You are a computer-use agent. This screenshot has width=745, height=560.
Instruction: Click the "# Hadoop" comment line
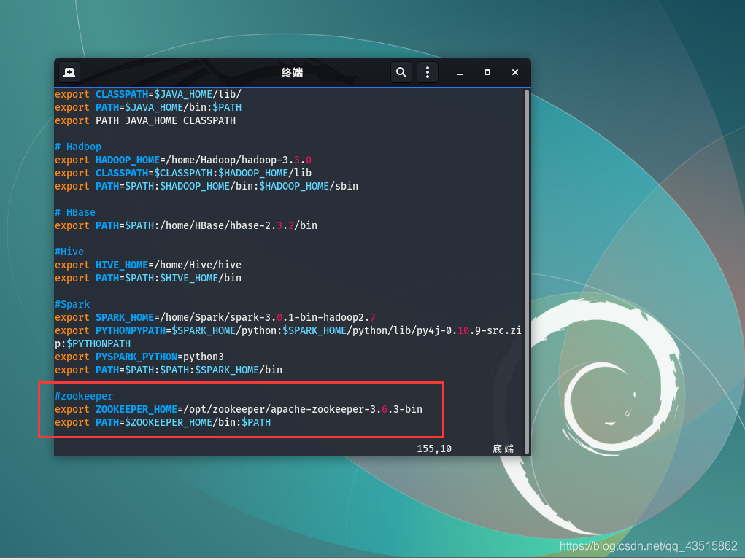click(78, 147)
